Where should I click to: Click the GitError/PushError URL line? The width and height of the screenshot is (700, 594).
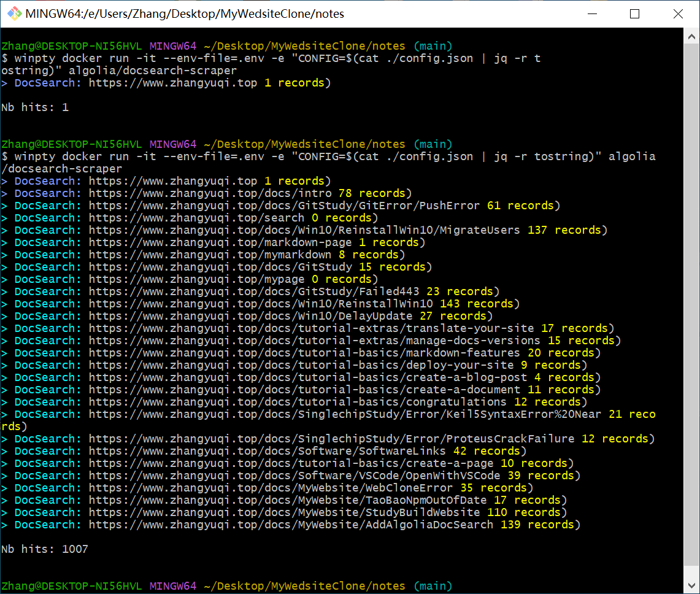point(284,206)
